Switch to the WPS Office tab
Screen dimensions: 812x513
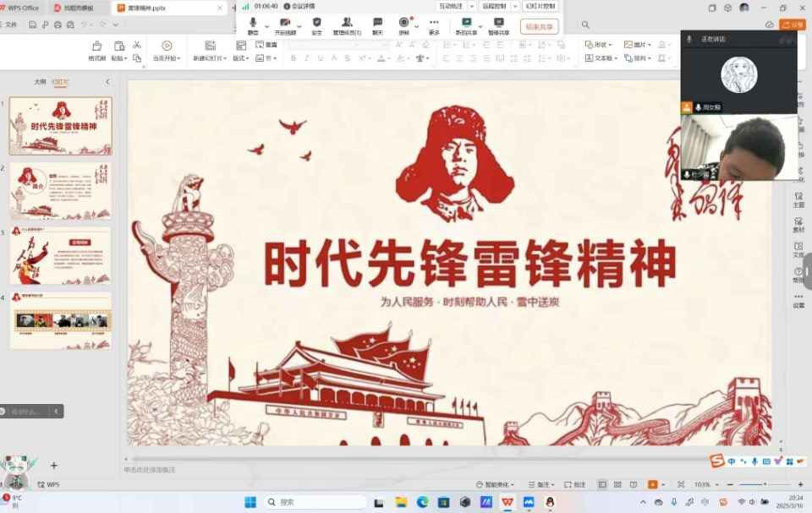click(x=24, y=8)
